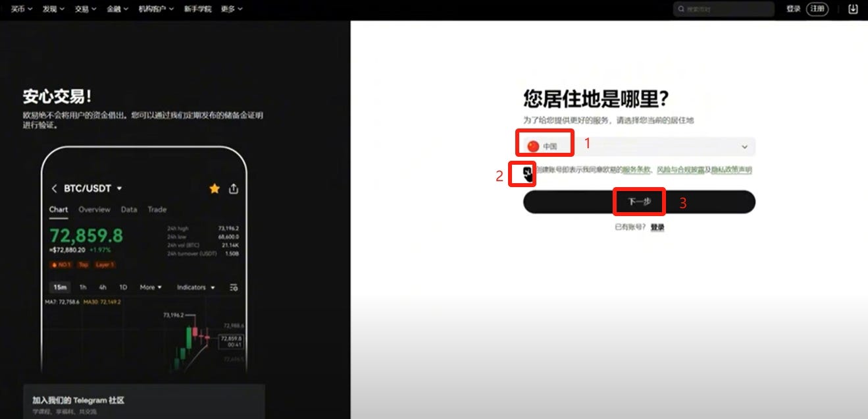Click the 安心交易! heading
868x419 pixels.
pyautogui.click(x=57, y=97)
